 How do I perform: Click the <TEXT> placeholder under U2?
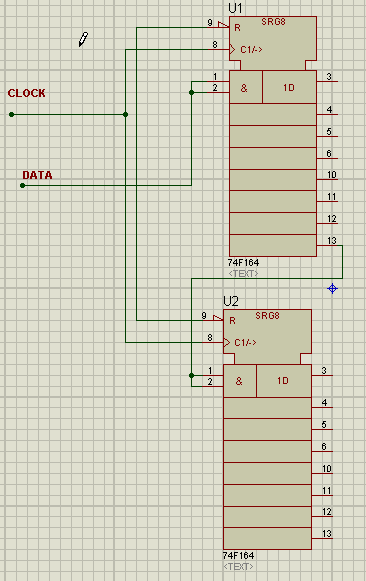pos(238,567)
